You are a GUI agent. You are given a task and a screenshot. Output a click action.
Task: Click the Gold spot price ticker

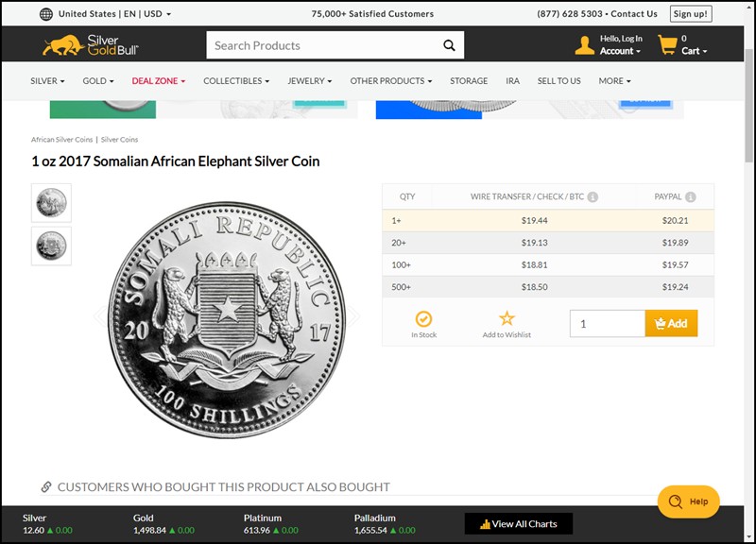163,524
